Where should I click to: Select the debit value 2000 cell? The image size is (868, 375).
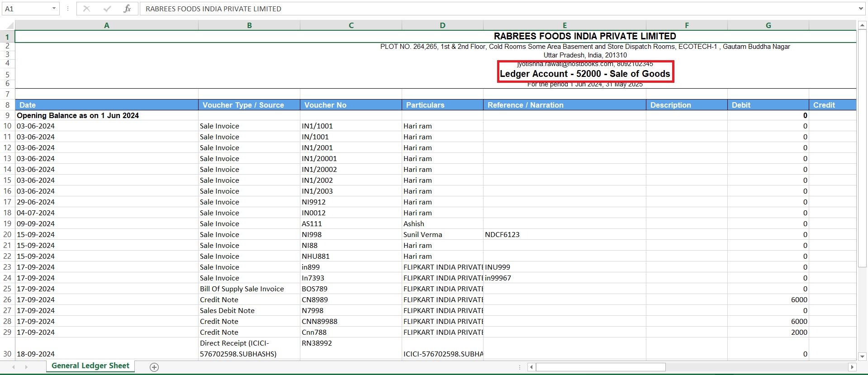pyautogui.click(x=768, y=332)
